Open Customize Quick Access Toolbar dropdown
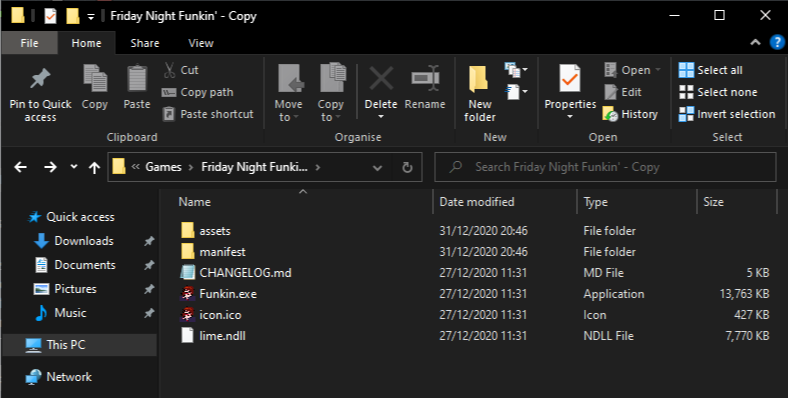This screenshot has height=398, width=788. (x=91, y=17)
